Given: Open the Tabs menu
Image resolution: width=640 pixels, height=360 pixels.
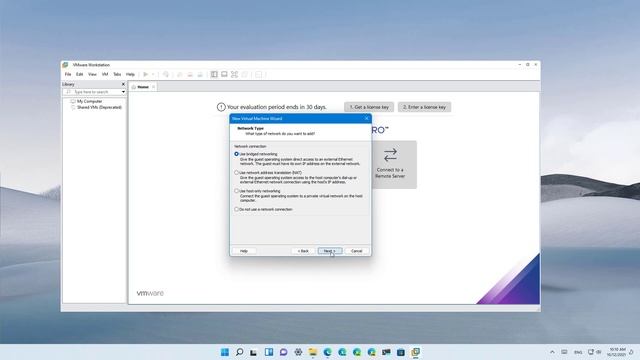Looking at the screenshot, I should 117,74.
